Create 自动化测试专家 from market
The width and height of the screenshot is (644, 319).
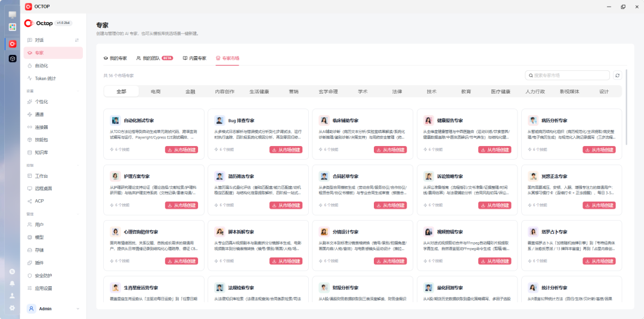181,150
